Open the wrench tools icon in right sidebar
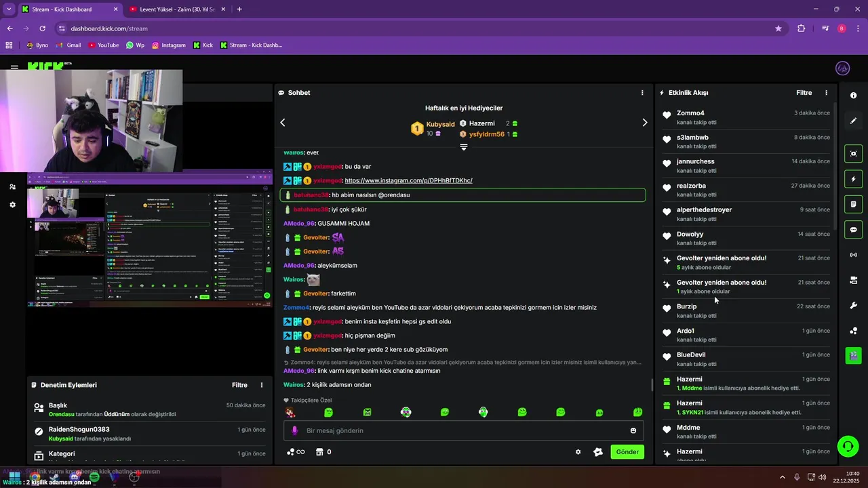 point(854,306)
